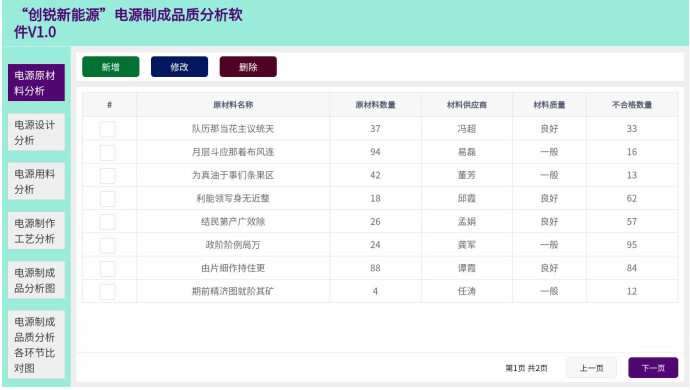Click the 原材料名称 column header
Image resolution: width=690 pixels, height=390 pixels.
(x=233, y=105)
